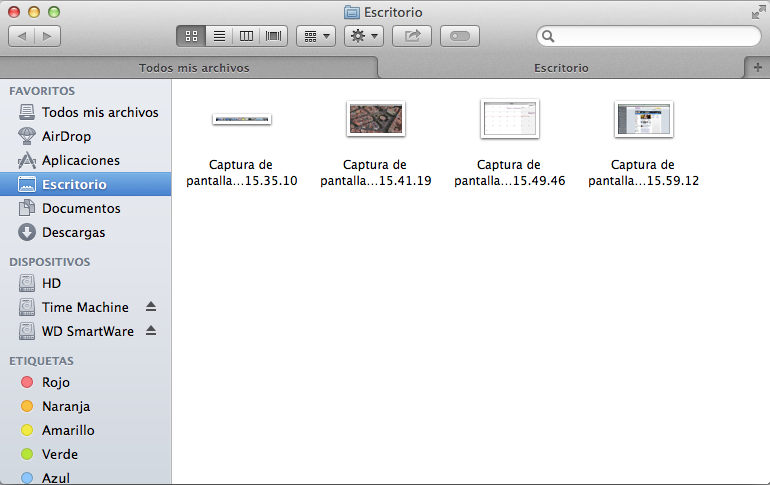Screen dimensions: 770x485
Task: Switch to Cover Flow view
Action: point(274,36)
